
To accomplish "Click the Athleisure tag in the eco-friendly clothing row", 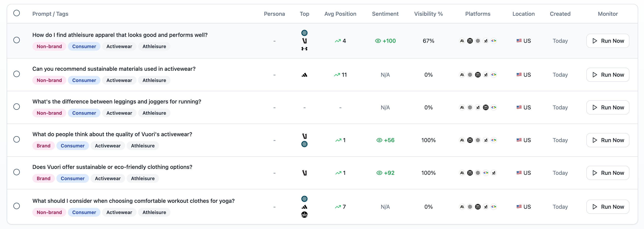I will [143, 178].
